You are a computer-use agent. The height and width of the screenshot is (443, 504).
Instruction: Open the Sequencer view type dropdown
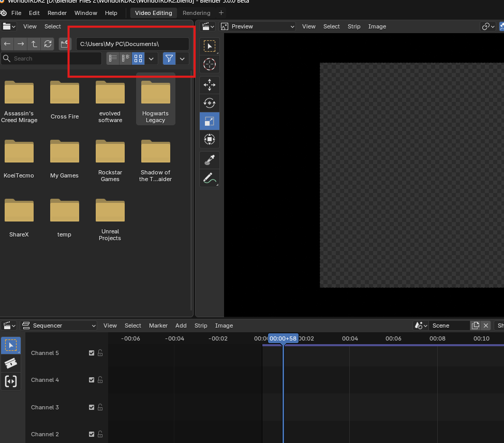coord(59,326)
